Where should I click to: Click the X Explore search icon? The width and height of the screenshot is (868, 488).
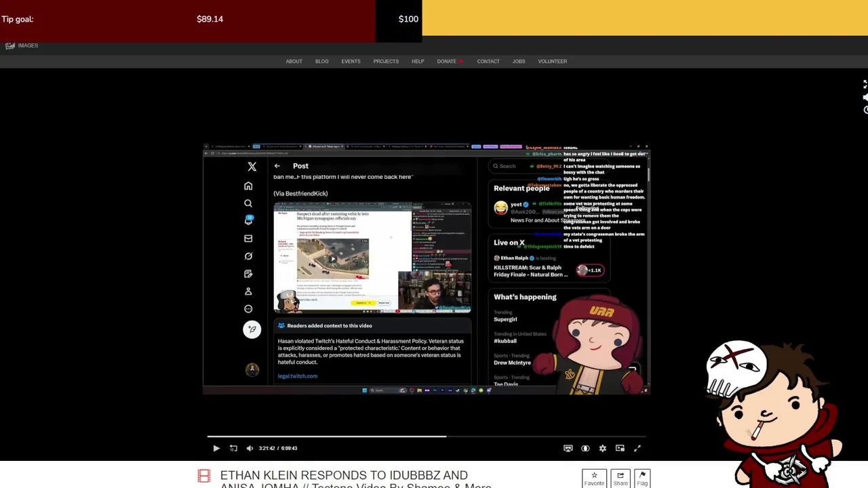tap(248, 203)
